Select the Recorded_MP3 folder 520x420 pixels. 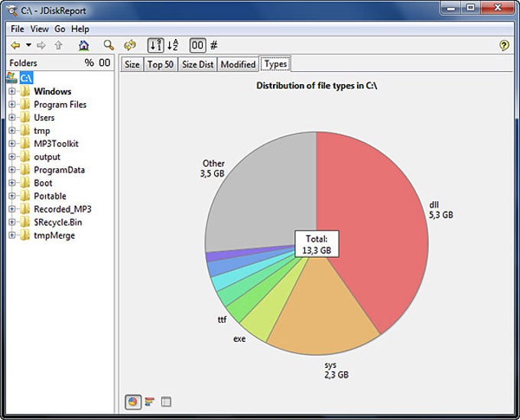point(63,209)
